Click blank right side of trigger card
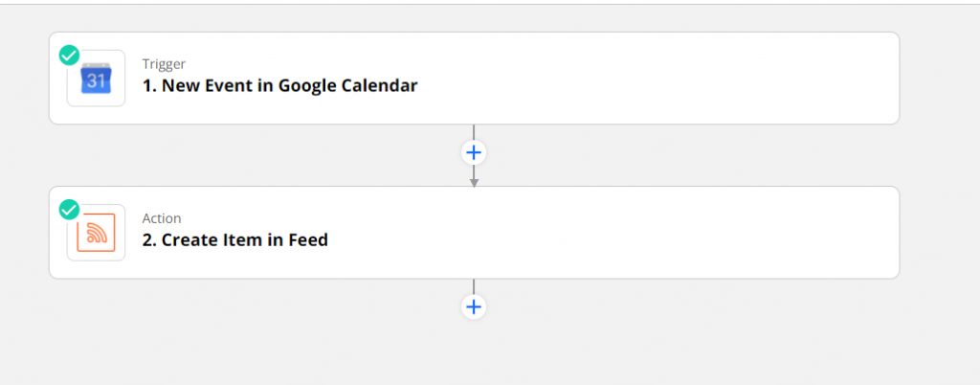Viewport: 980px width, 385px height. click(687, 79)
